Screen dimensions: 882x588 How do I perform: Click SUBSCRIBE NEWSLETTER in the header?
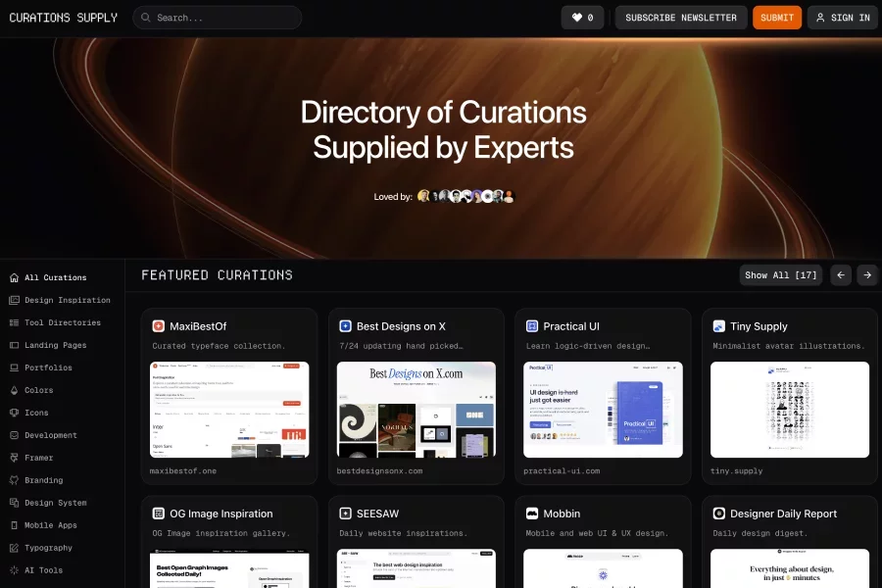coord(680,17)
